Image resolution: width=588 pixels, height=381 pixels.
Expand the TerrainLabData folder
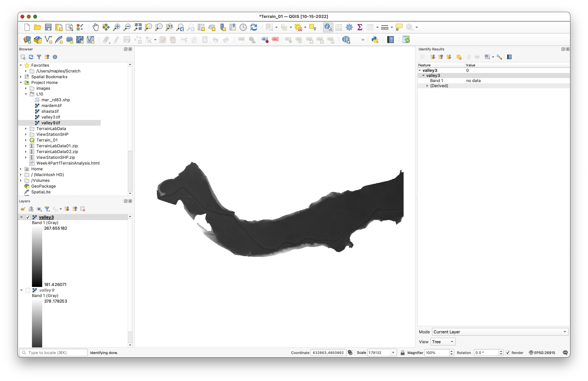26,129
